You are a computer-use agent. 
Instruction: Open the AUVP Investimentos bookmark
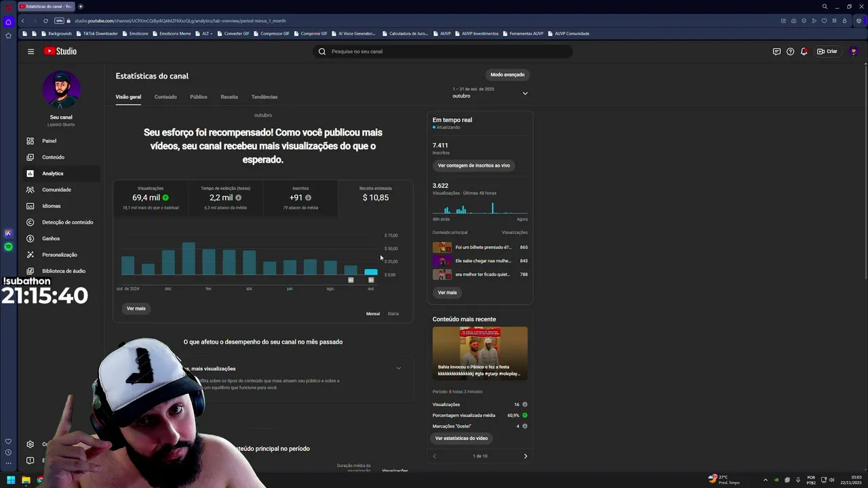(x=477, y=33)
